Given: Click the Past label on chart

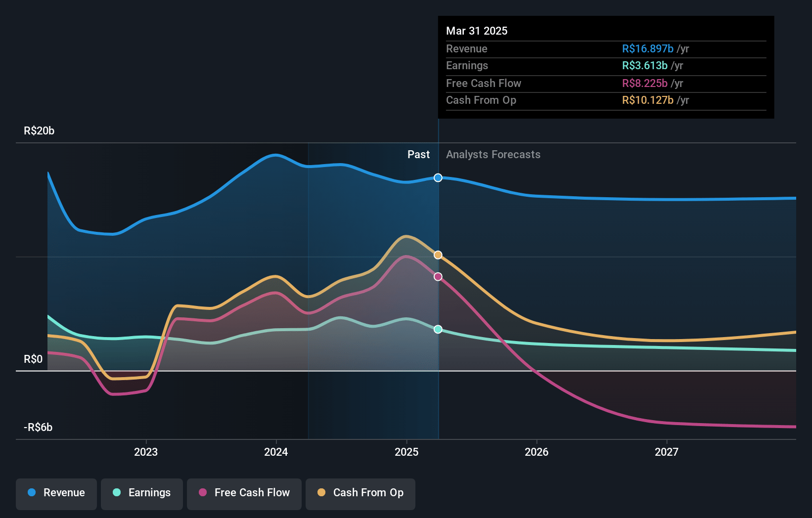Looking at the screenshot, I should (418, 155).
